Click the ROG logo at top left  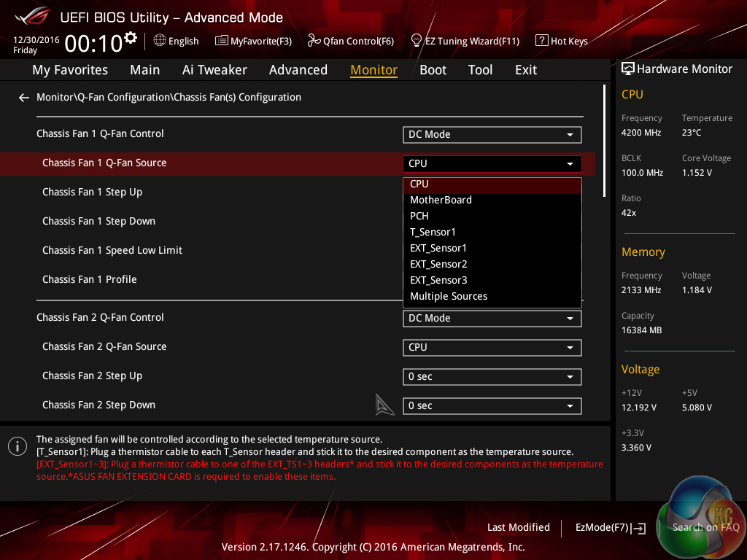(x=31, y=16)
